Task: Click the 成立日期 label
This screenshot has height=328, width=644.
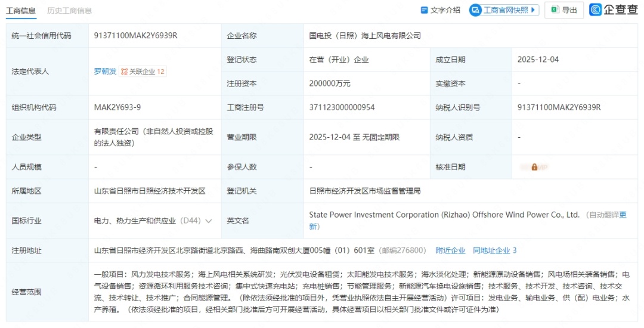Action: [450, 60]
